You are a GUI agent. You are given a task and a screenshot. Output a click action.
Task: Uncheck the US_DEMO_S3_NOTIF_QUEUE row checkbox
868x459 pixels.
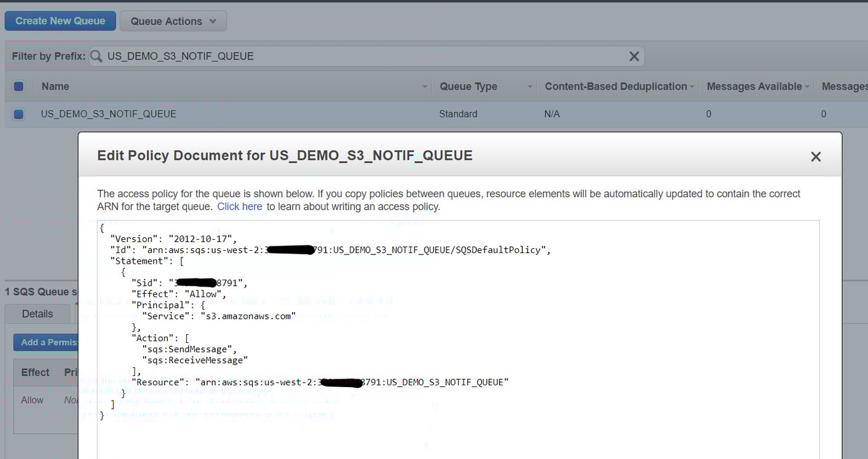coord(18,114)
